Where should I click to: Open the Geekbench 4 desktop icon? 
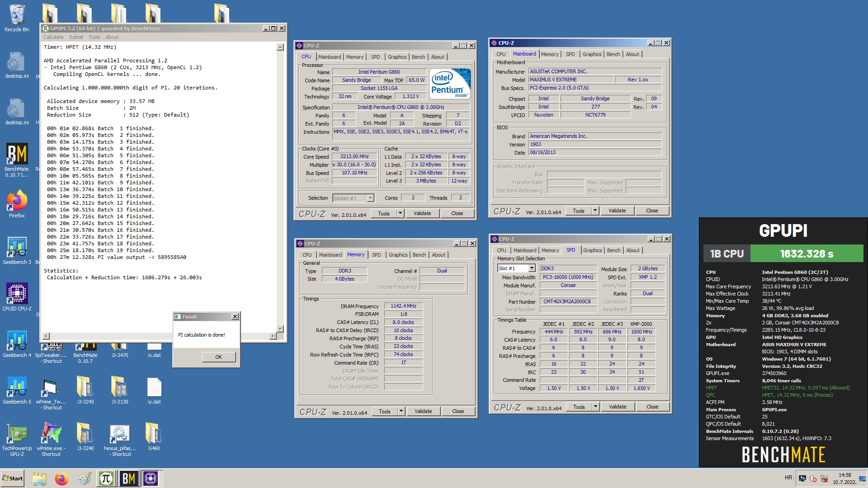point(17,344)
